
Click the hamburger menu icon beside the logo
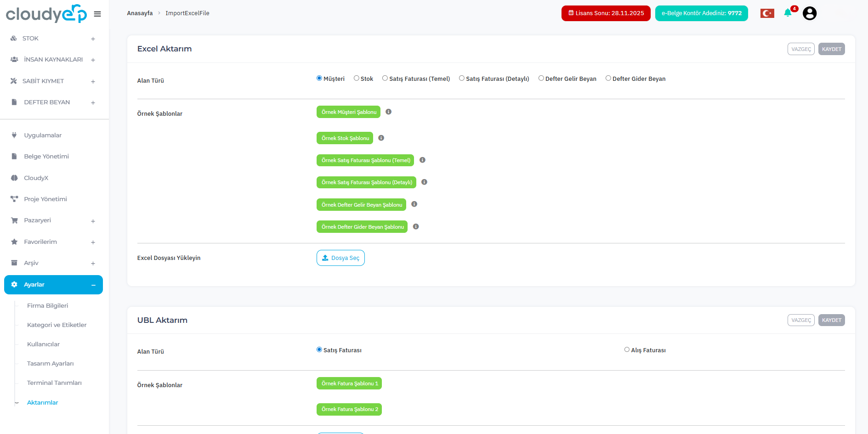coord(97,14)
